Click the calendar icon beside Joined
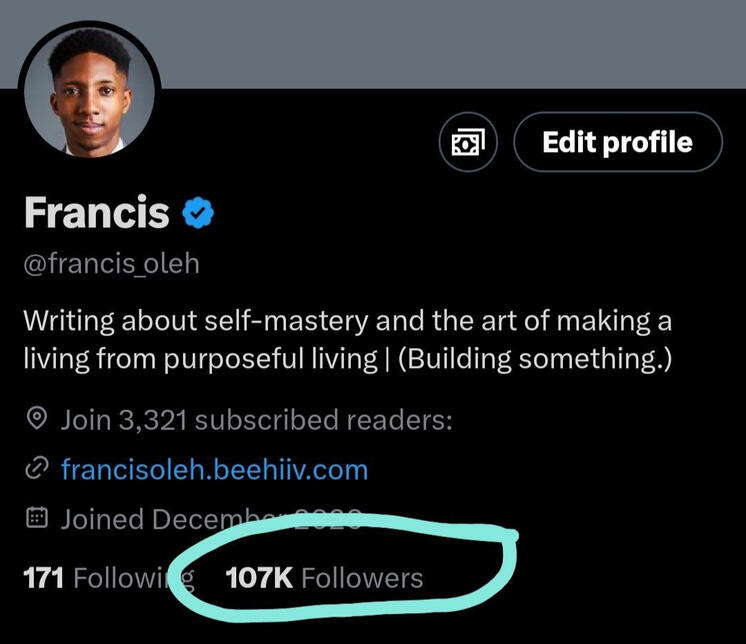The width and height of the screenshot is (746, 644). tap(36, 519)
